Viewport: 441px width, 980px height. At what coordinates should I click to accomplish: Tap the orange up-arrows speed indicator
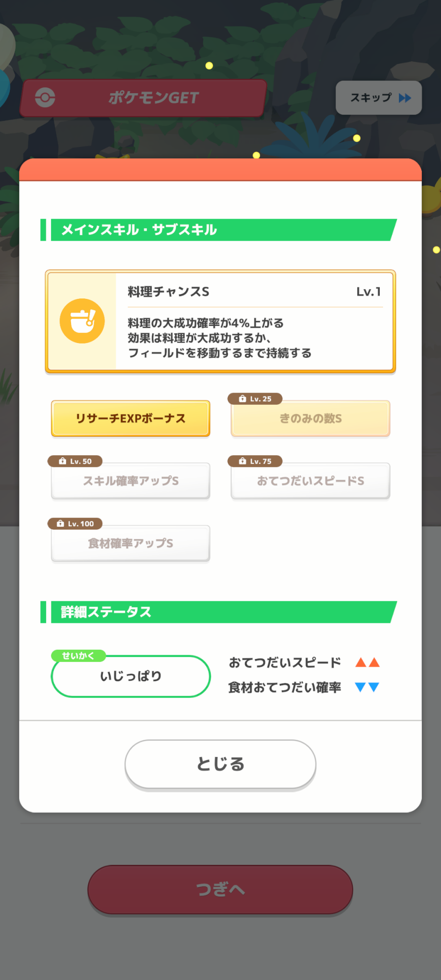tap(367, 662)
